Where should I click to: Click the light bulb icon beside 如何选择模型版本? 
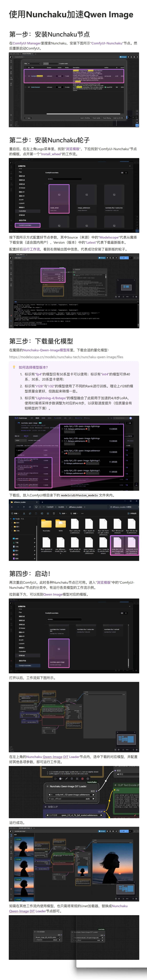tap(14, 367)
